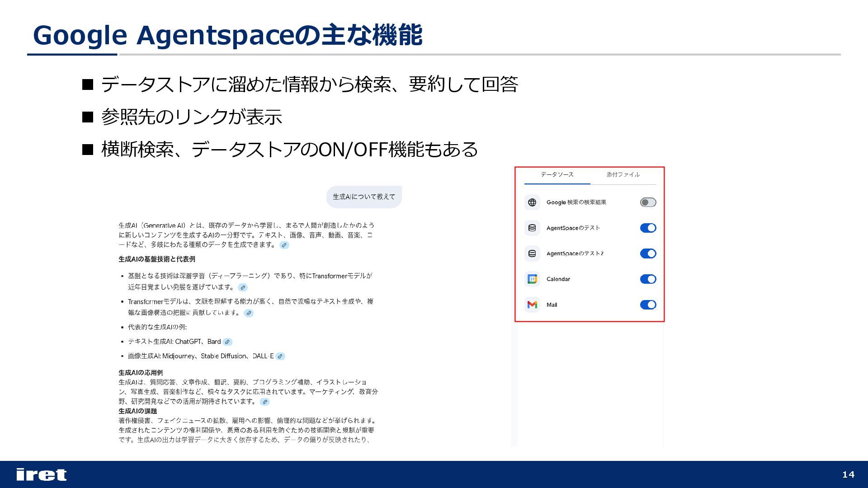This screenshot has height=488, width=868.
Task: Switch off the Mail data source
Action: tap(648, 305)
